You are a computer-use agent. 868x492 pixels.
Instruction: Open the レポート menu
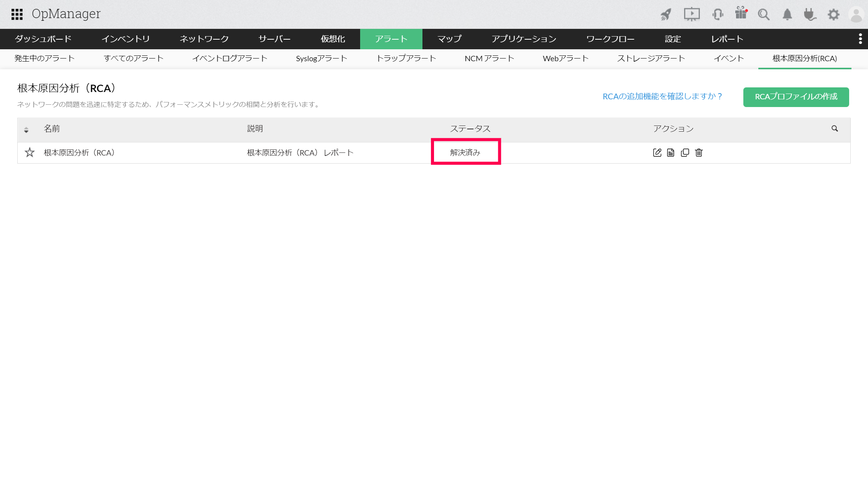point(727,39)
